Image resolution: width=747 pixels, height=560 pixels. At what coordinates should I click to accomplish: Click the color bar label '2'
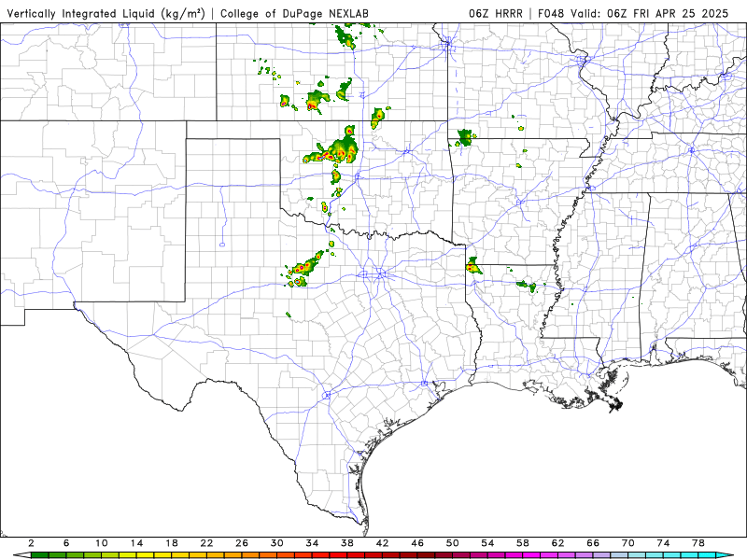click(x=31, y=543)
